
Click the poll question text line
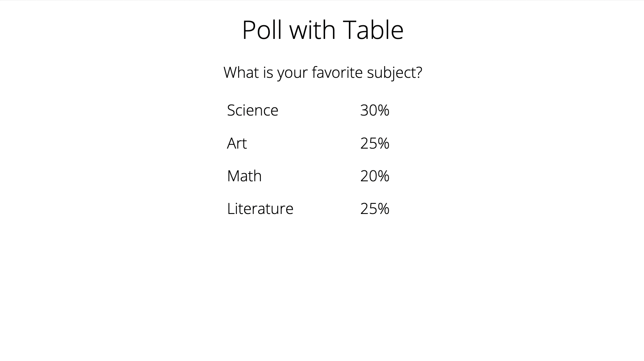click(x=322, y=73)
